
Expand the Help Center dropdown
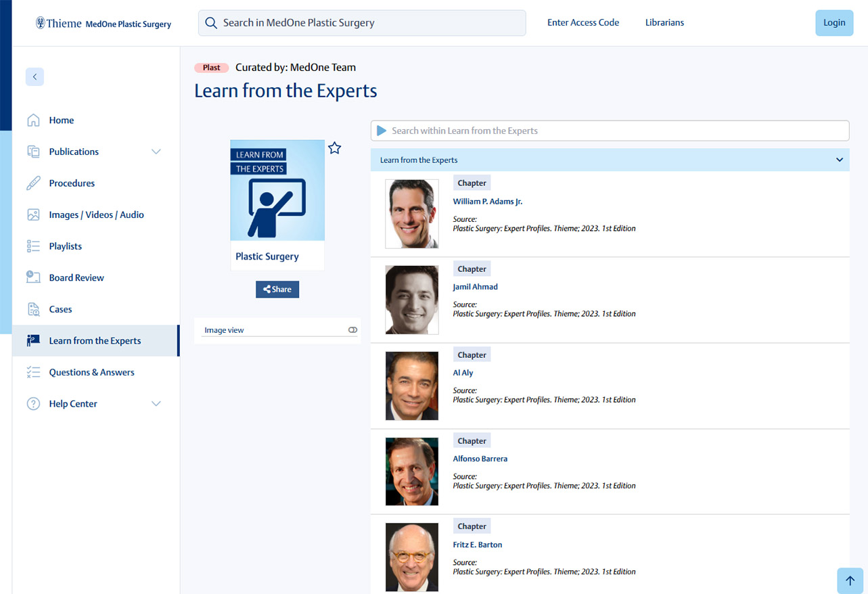coord(156,403)
